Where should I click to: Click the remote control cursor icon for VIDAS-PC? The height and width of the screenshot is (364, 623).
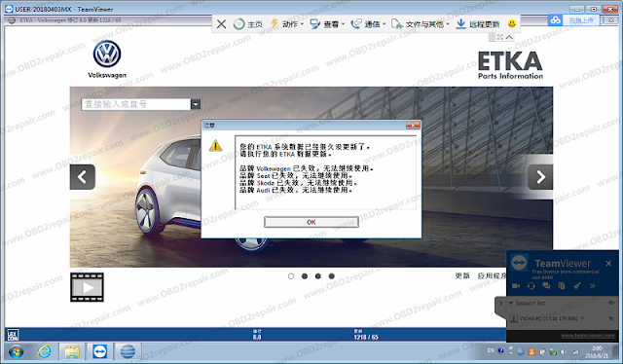click(x=611, y=318)
